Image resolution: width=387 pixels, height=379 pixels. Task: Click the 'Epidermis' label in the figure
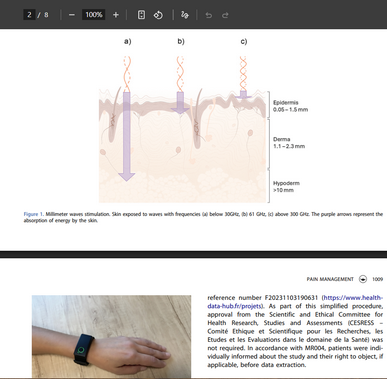tap(286, 102)
